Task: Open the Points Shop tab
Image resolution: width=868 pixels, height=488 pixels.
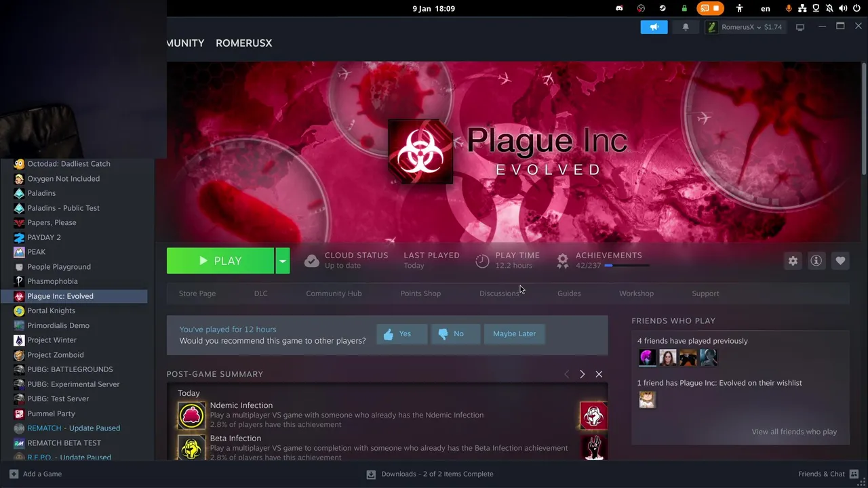Action: coord(420,293)
